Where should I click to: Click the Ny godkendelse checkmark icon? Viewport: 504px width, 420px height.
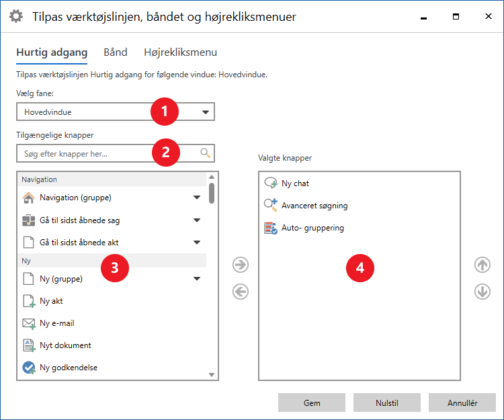coord(29,368)
